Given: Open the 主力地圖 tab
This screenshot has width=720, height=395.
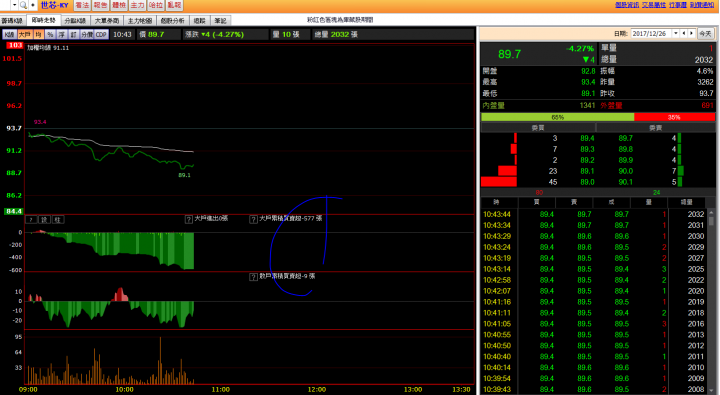Looking at the screenshot, I should [x=140, y=21].
